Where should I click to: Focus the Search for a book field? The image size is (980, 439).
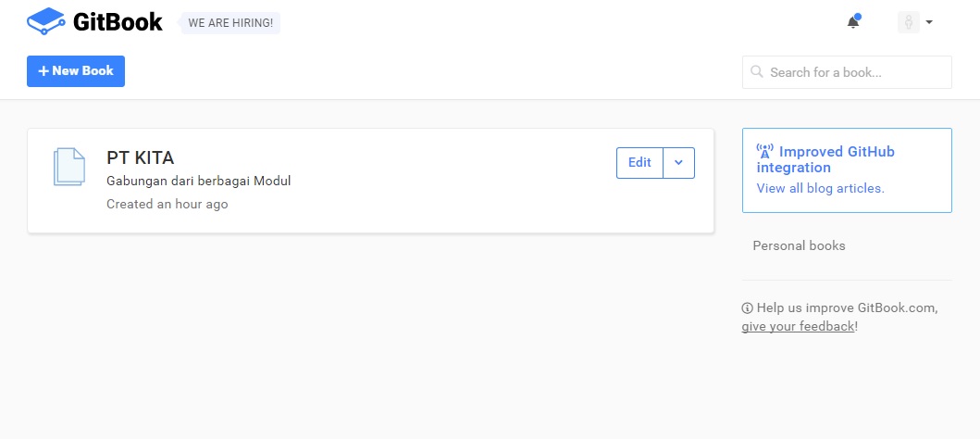click(x=847, y=72)
